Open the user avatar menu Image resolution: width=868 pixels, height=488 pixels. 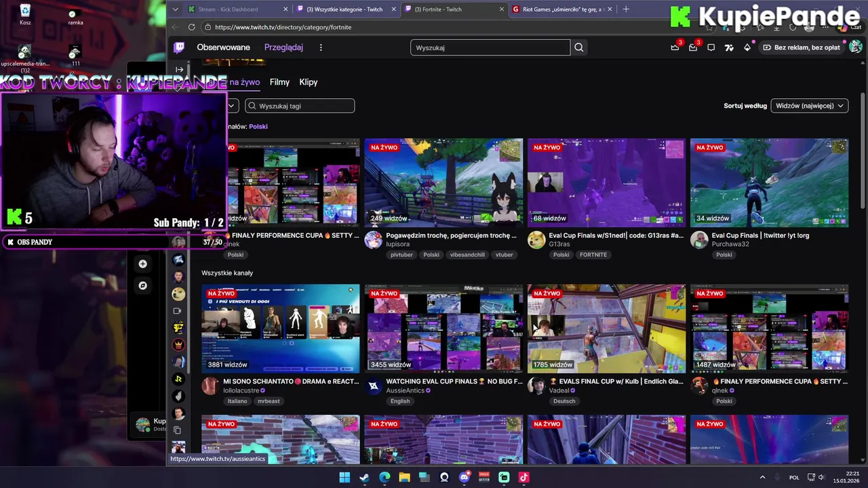(855, 47)
